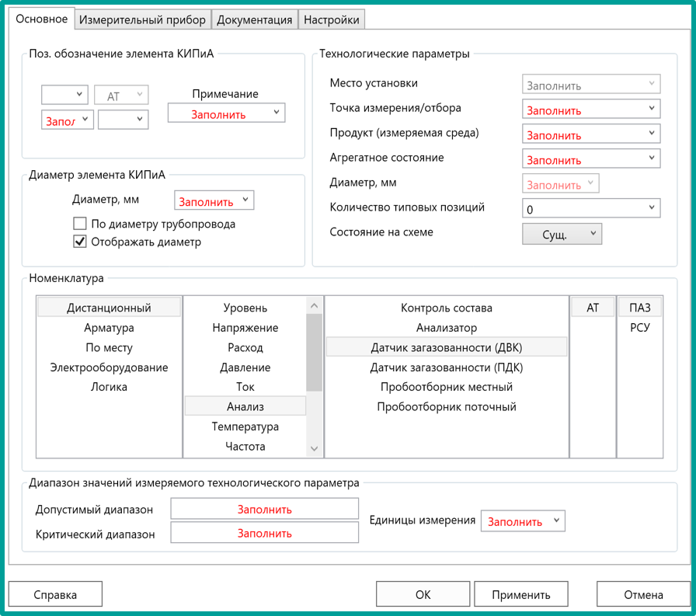Select "Температура" parameter in list
This screenshot has width=696, height=616.
point(245,426)
